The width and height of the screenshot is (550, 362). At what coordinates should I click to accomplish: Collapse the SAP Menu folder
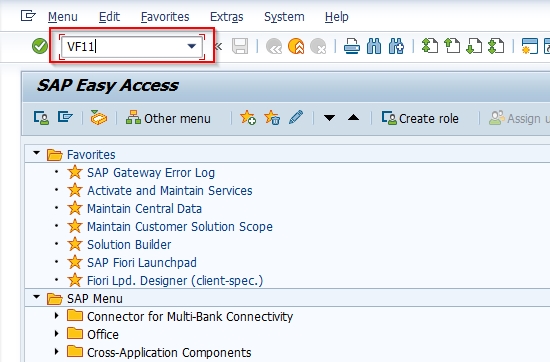36,297
